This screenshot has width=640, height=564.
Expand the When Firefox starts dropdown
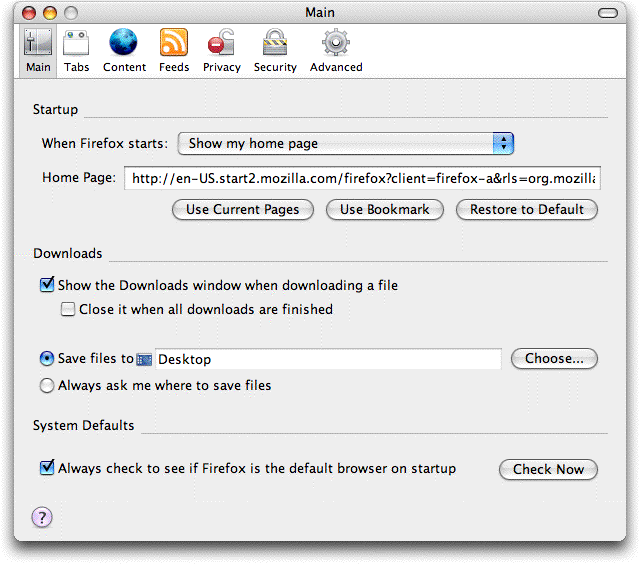(x=346, y=143)
